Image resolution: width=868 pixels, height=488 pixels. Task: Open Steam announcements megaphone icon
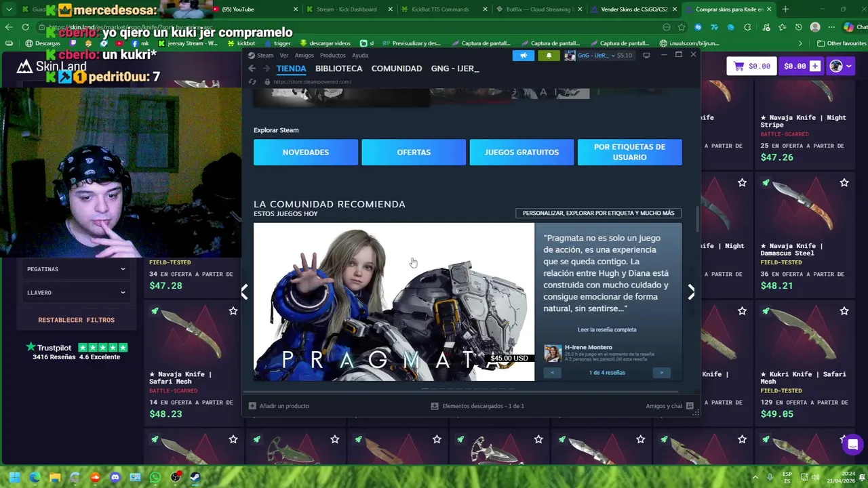tap(523, 56)
